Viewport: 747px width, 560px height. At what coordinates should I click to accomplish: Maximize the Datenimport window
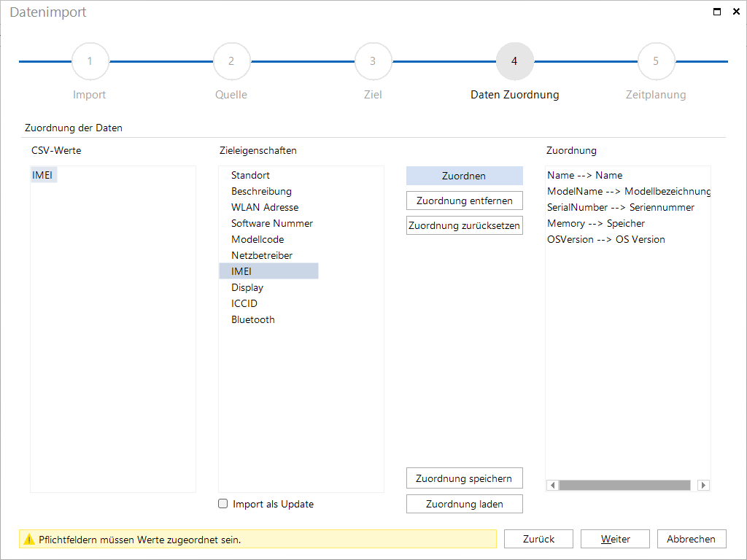[716, 12]
